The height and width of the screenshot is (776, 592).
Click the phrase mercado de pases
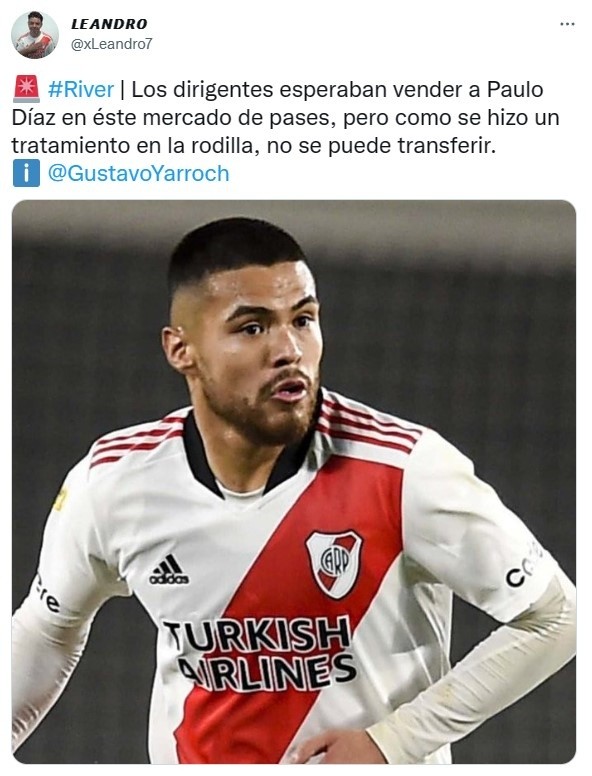(x=248, y=119)
